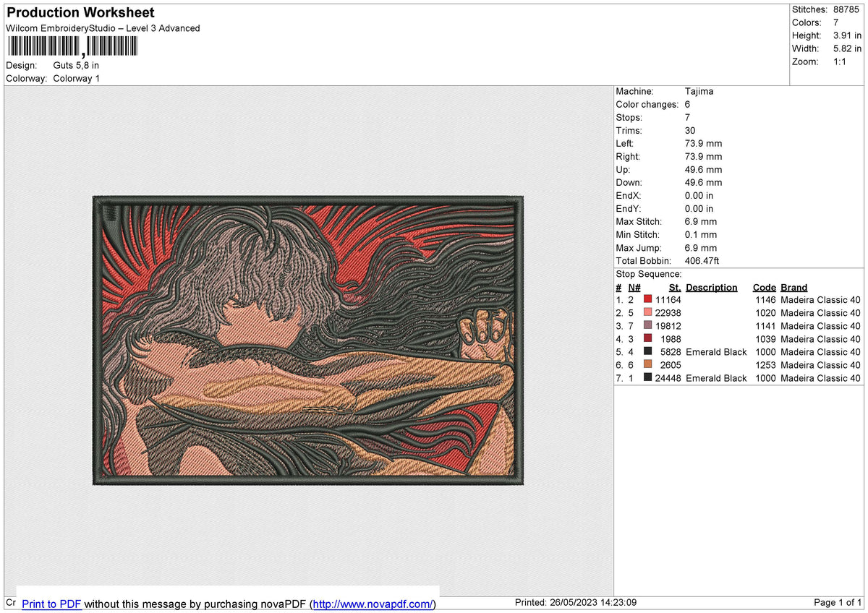Click the orange swatch for code 1253
868x613 pixels.
coord(647,364)
